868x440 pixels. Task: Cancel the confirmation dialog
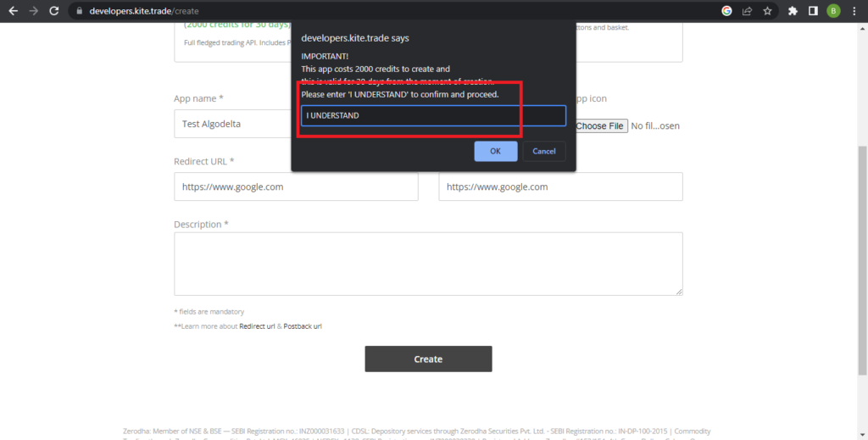point(543,151)
